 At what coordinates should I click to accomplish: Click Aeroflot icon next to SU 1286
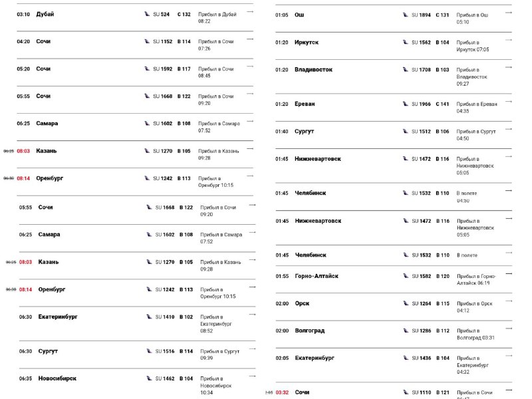[x=406, y=331]
